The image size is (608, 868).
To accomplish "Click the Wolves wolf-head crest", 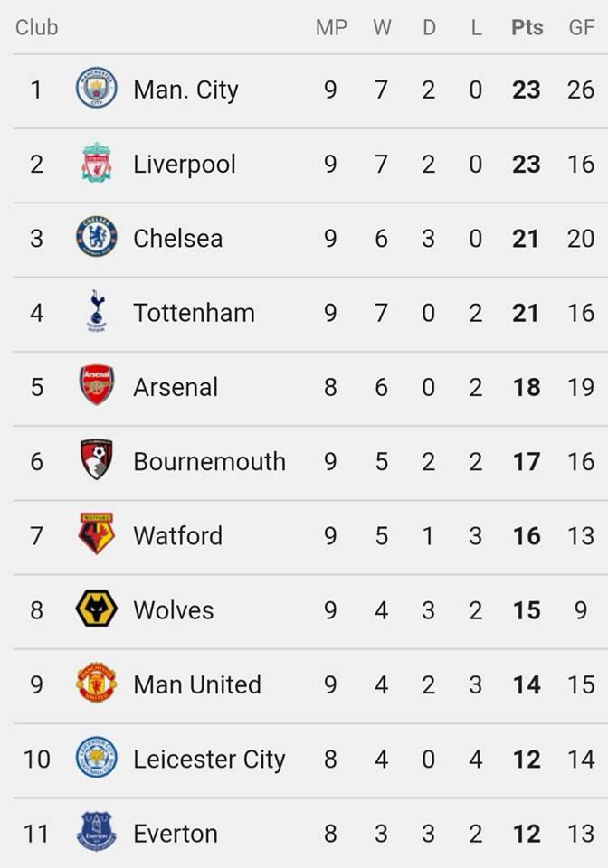I will coord(96,609).
